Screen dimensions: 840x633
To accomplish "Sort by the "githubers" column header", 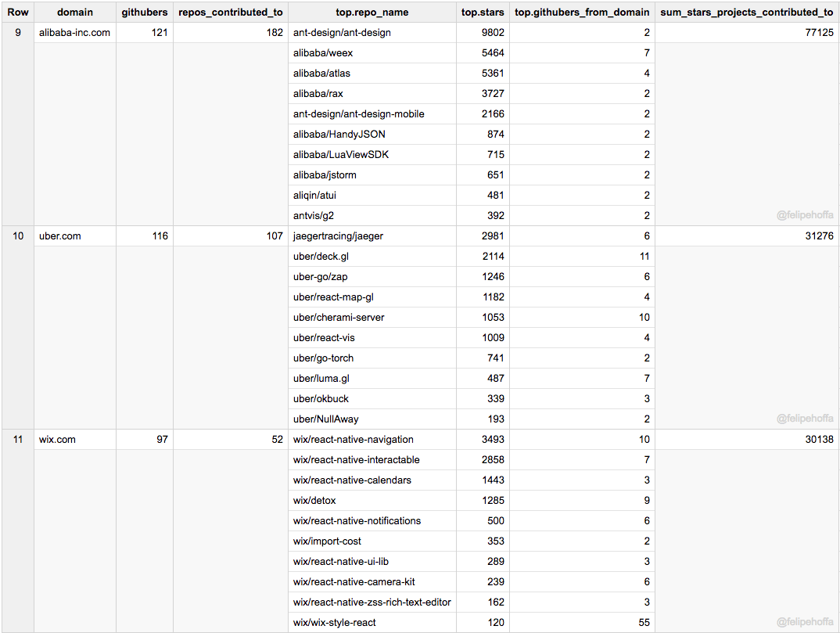I will click(x=144, y=13).
